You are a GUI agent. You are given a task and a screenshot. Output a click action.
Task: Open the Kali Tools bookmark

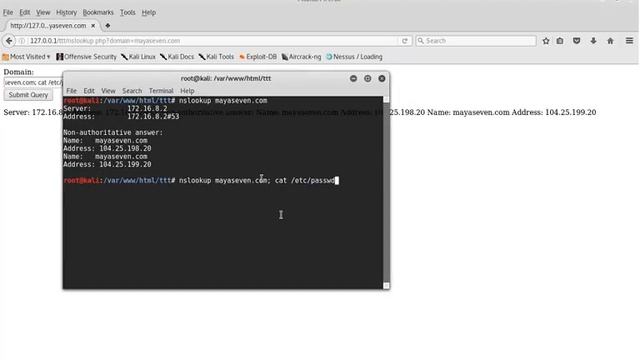coord(216,57)
